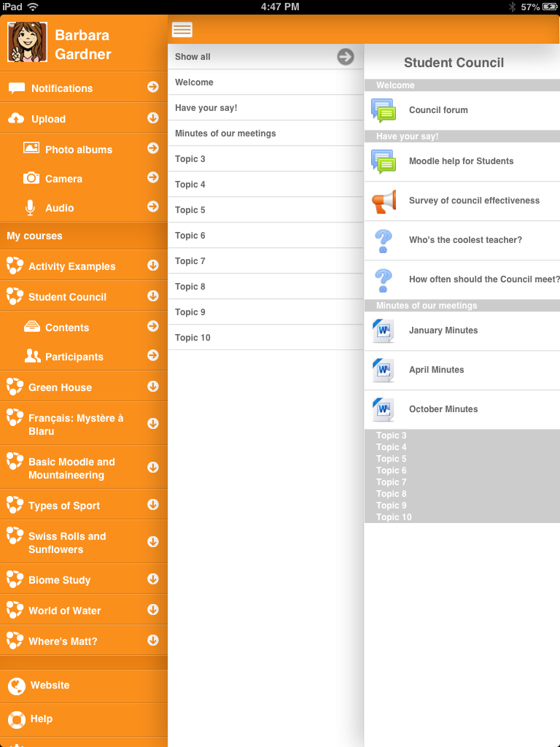
Task: Collapse the Student Council course arrow
Action: pos(153,295)
